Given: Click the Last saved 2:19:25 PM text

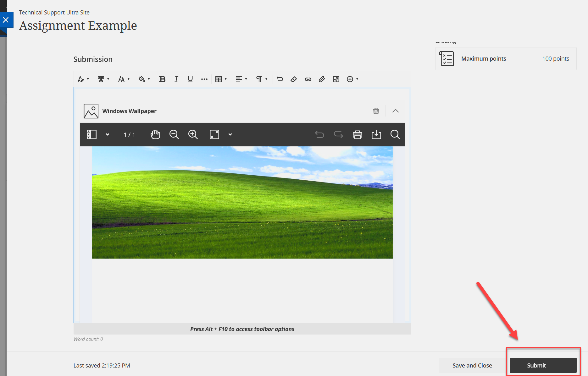Looking at the screenshot, I should click(102, 365).
